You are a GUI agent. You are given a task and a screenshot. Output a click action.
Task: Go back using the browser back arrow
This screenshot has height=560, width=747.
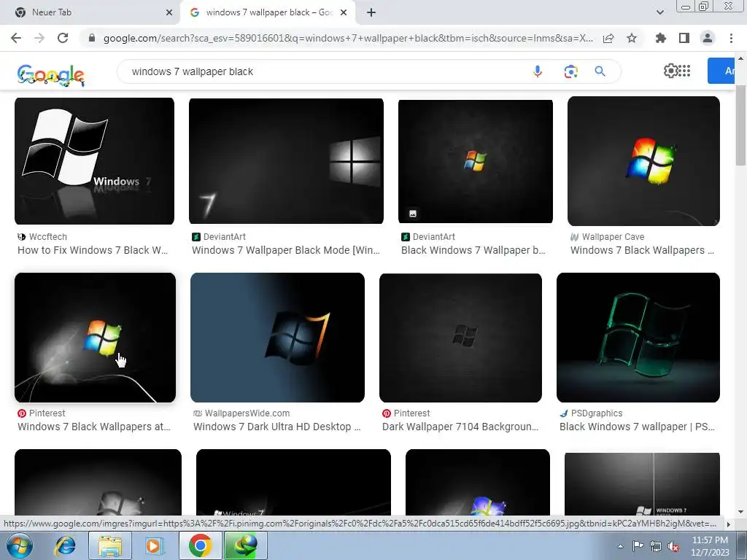pyautogui.click(x=16, y=38)
